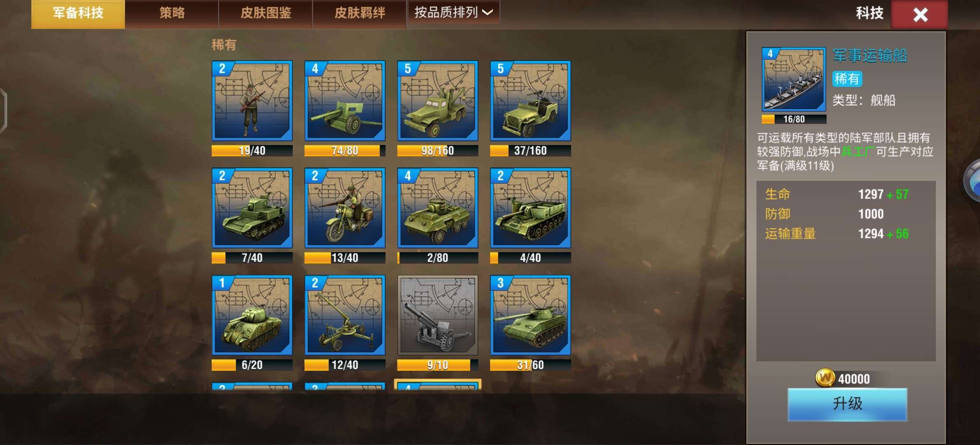Image resolution: width=980 pixels, height=445 pixels.
Task: Click the 军事运输船 ship thumbnail
Action: pos(794,79)
